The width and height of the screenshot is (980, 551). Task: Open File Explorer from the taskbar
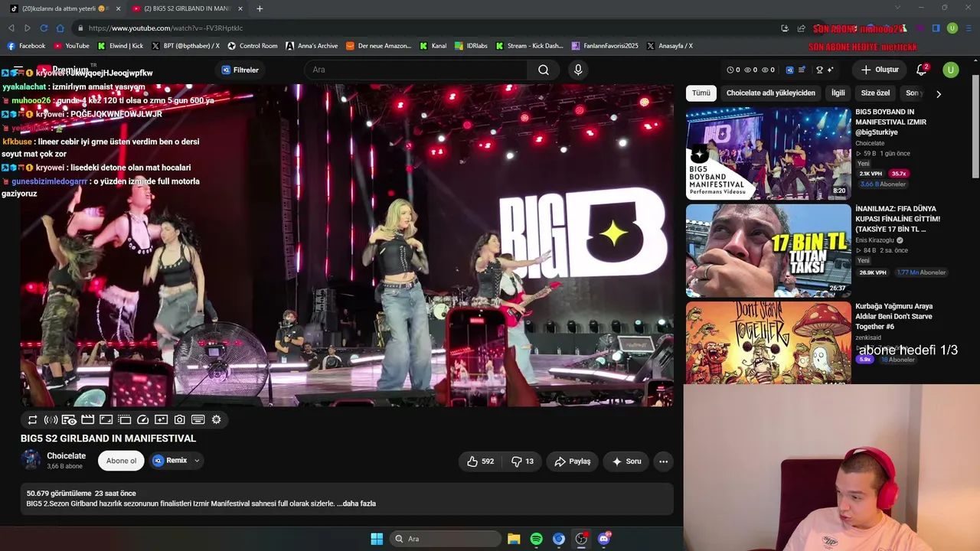pos(514,539)
